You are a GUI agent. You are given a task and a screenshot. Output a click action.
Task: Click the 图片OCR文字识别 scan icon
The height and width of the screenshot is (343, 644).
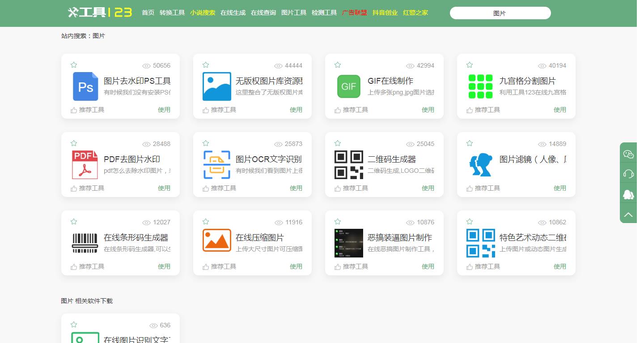click(x=216, y=164)
